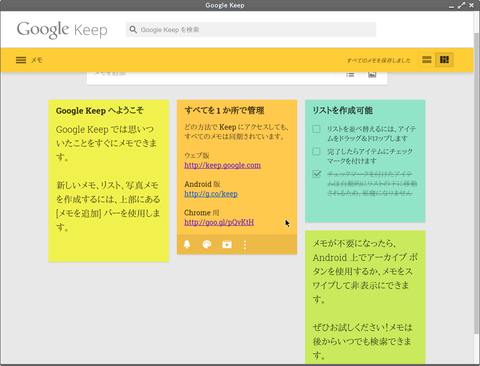Open the yellow welcome note

point(109,181)
